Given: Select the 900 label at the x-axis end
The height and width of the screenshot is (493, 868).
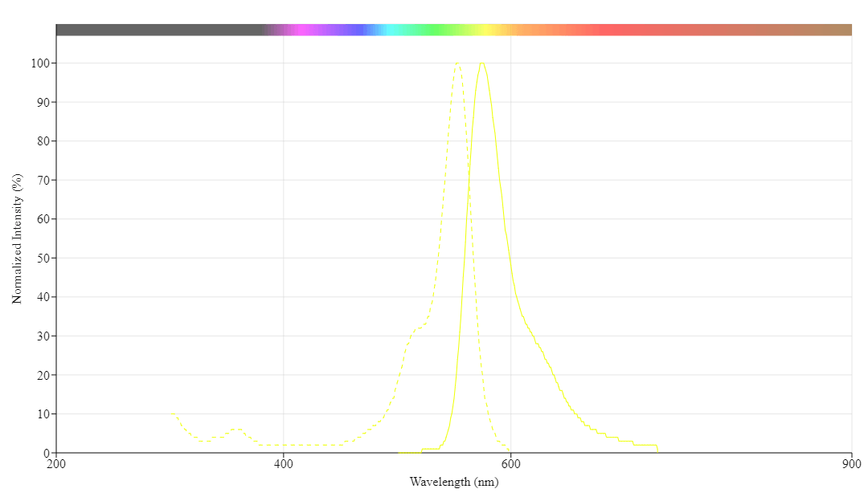Looking at the screenshot, I should pos(851,463).
